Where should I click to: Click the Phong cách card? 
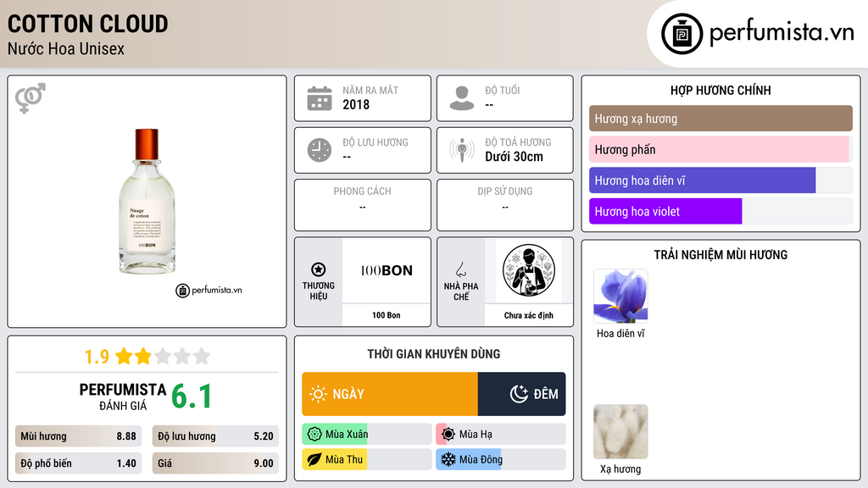pos(363,205)
